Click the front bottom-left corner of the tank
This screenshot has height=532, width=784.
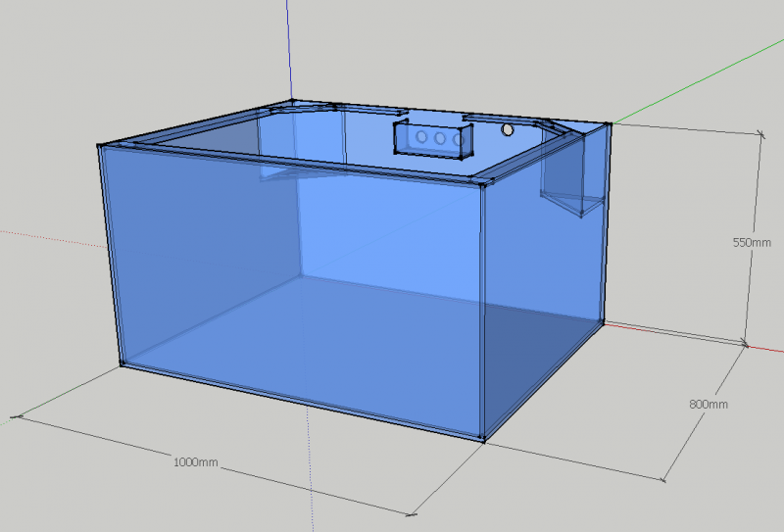click(122, 364)
